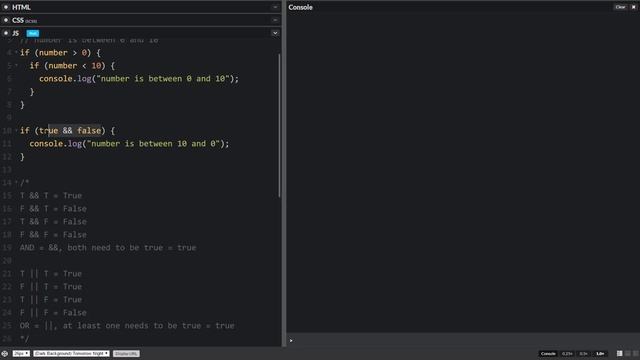Fold the comment block at line 14
640x360 pixels.
16,182
